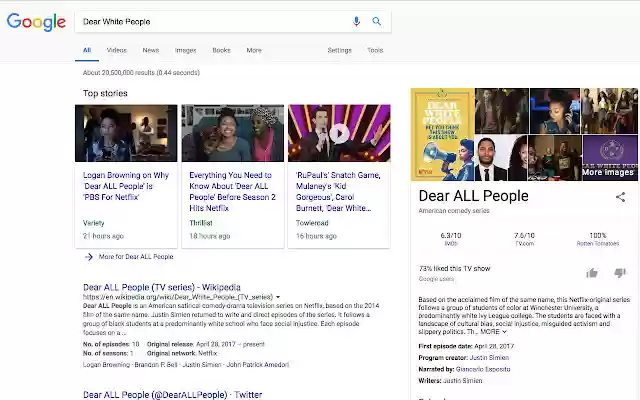Click the 'Dear ALL People' knowledge panel title

(473, 196)
